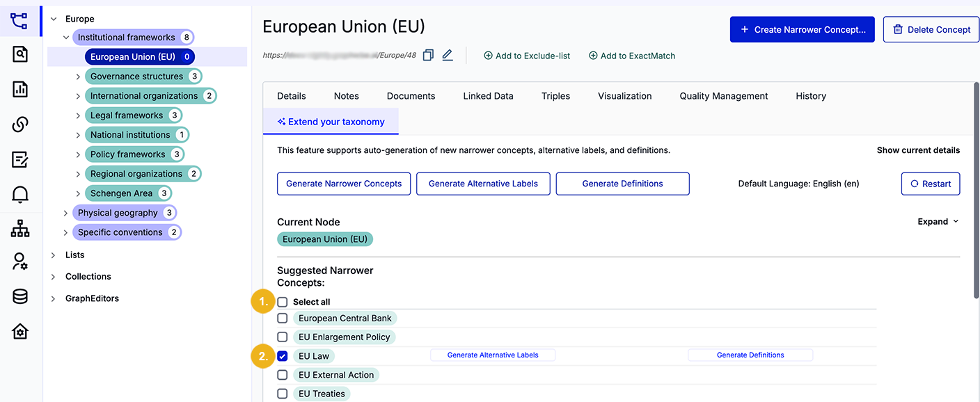
Task: Open the database sidebar icon
Action: [19, 297]
